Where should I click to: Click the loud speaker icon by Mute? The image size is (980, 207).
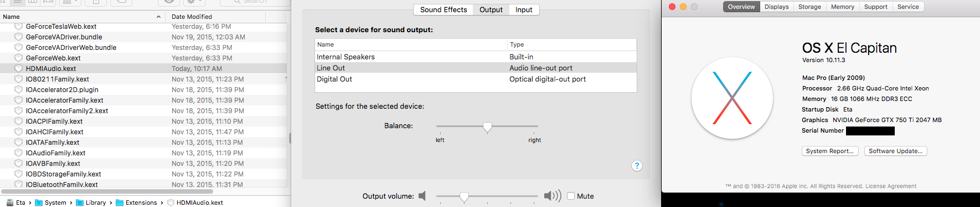(x=553, y=196)
